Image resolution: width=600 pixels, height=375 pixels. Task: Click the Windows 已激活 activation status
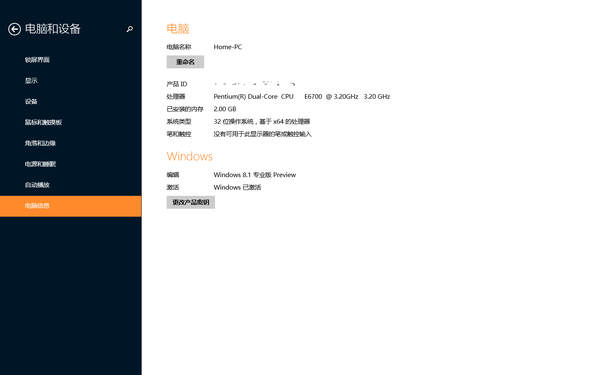[x=237, y=188]
